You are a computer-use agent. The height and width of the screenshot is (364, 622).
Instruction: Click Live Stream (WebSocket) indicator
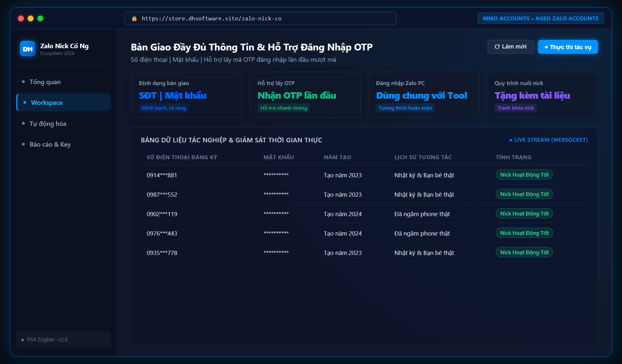tap(548, 140)
